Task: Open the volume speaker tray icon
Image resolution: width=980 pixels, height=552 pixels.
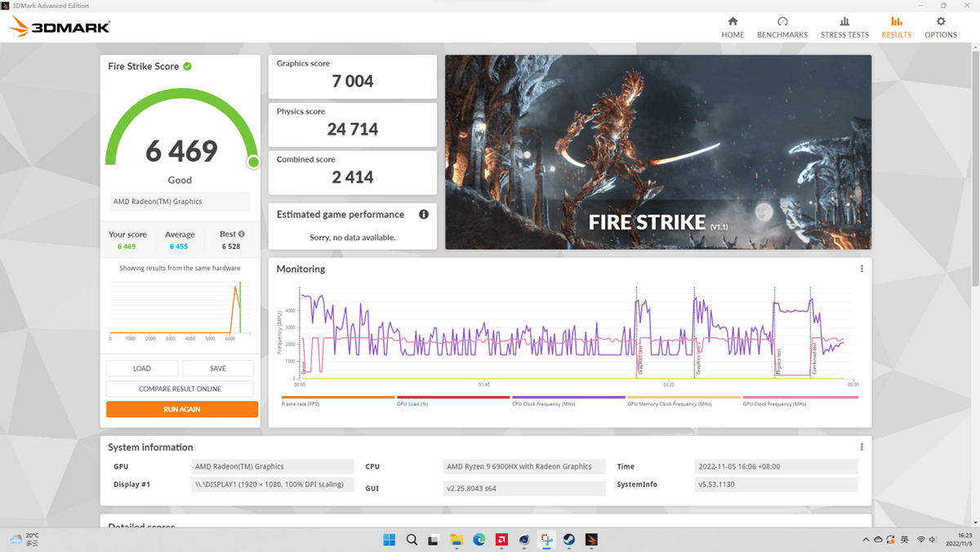Action: click(x=933, y=539)
